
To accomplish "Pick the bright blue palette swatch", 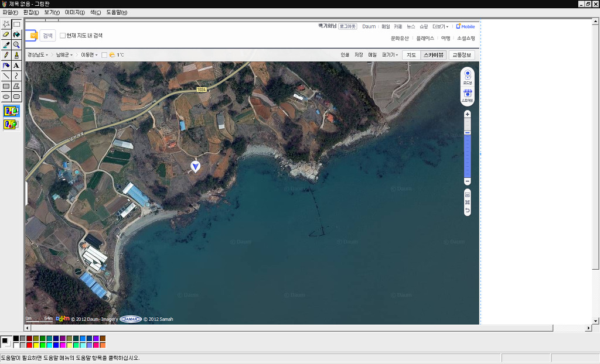I will 83,339.
